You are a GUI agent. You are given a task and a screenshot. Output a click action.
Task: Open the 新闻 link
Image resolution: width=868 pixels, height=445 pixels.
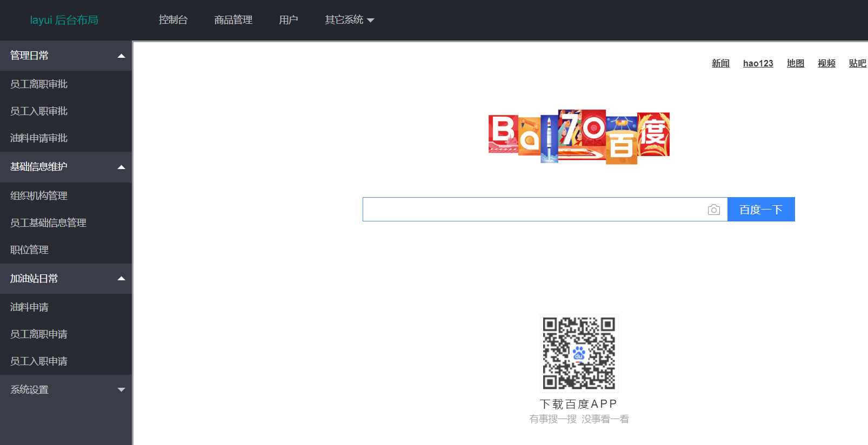click(720, 63)
